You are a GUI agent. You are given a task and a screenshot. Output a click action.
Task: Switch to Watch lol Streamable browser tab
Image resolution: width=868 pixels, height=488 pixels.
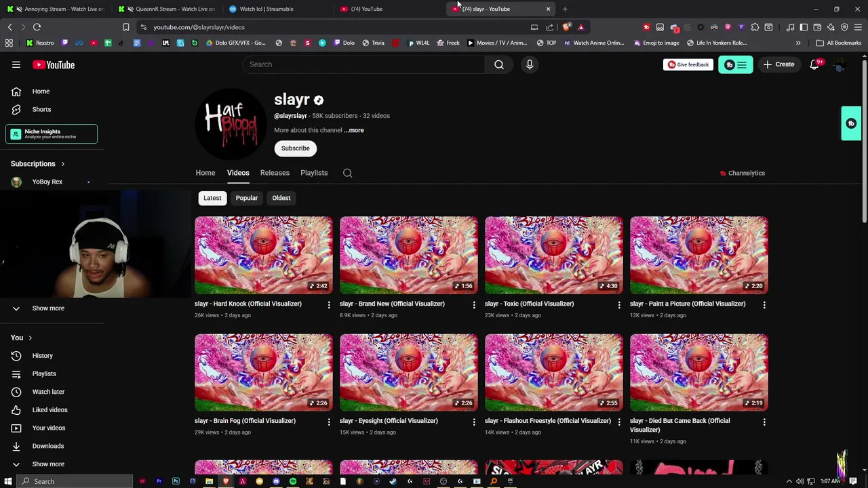point(278,9)
